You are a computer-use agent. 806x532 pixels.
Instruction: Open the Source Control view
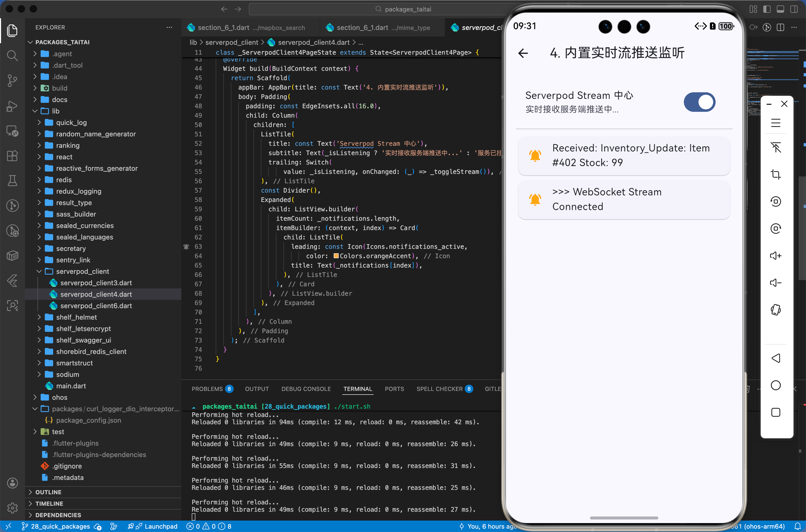click(x=13, y=80)
